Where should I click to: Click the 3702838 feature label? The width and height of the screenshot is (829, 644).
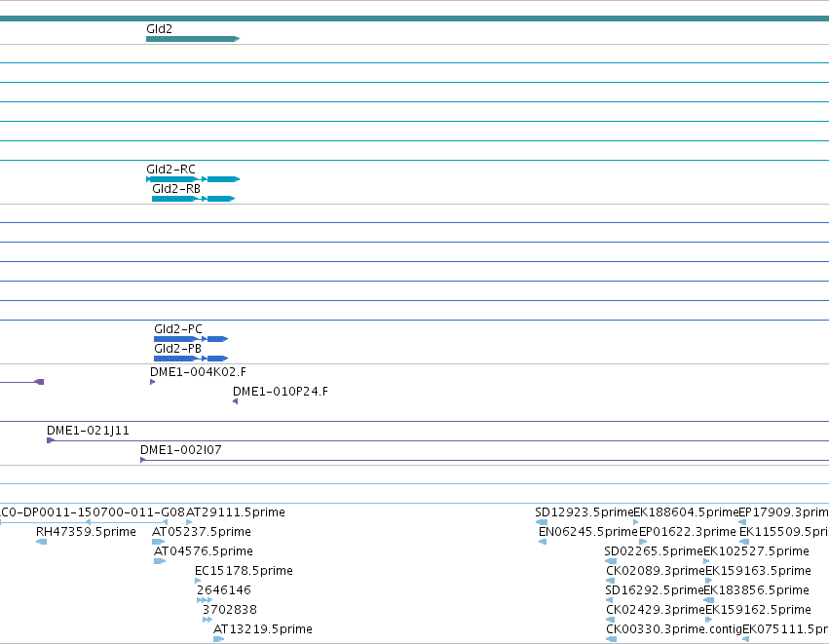(230, 610)
